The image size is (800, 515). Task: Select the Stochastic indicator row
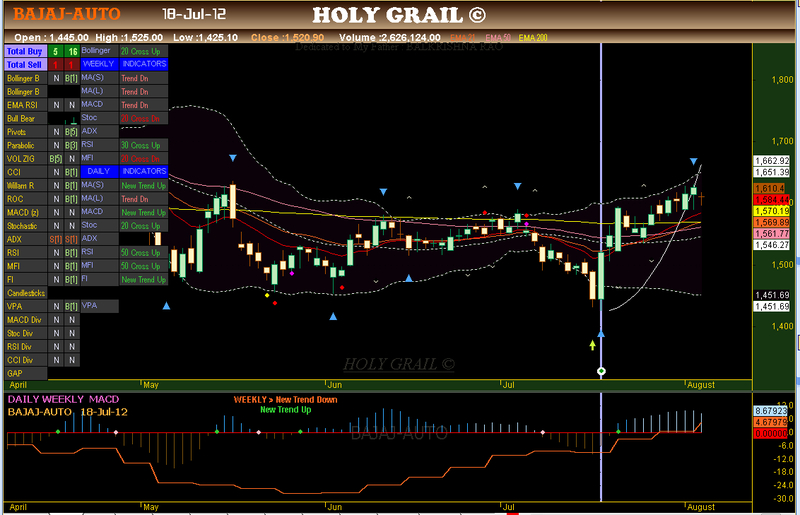pyautogui.click(x=26, y=226)
